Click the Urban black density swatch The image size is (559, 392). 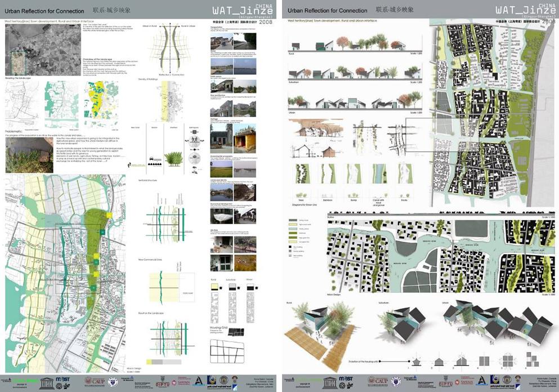tap(251, 287)
